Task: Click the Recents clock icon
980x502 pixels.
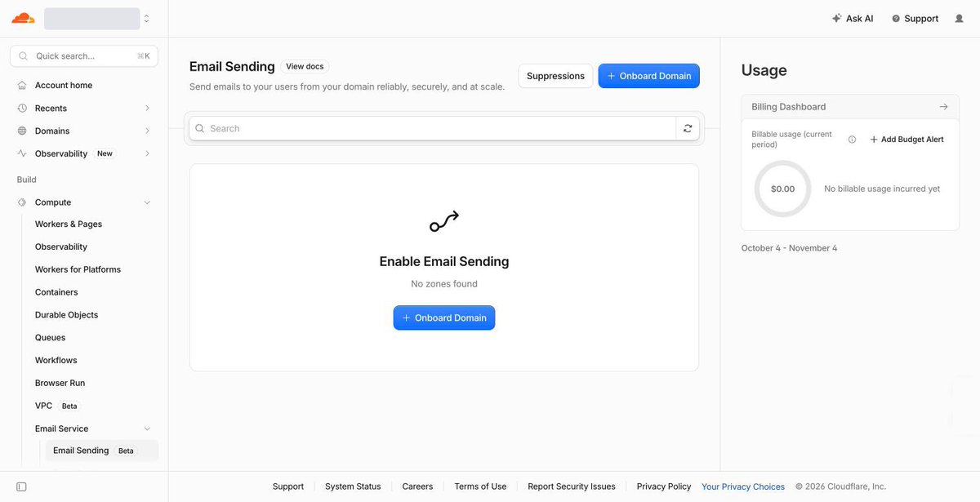Action: tap(22, 108)
